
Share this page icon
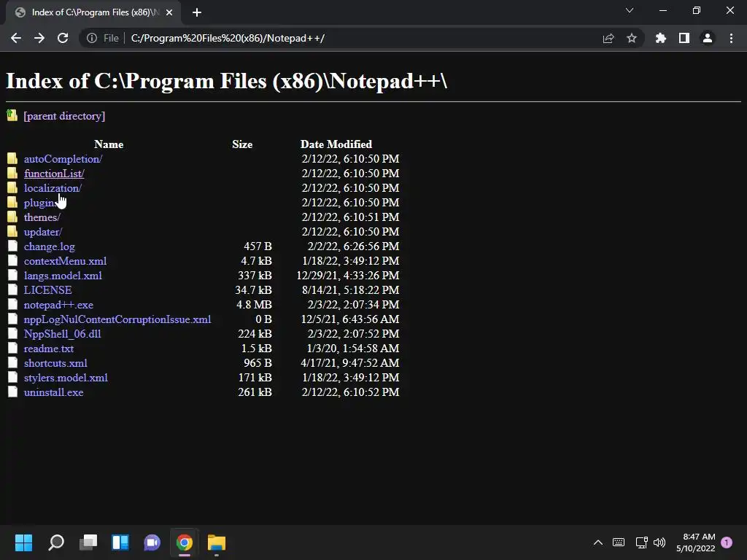pyautogui.click(x=608, y=38)
